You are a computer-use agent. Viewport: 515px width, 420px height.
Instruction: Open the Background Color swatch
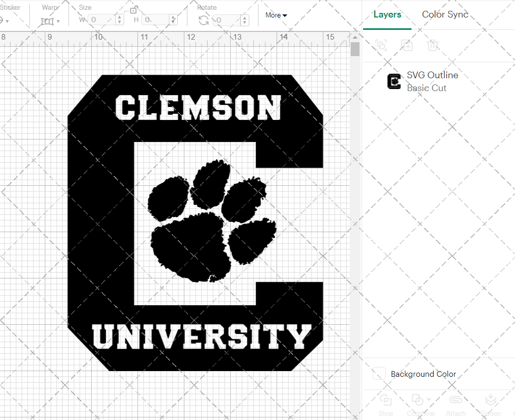click(379, 374)
